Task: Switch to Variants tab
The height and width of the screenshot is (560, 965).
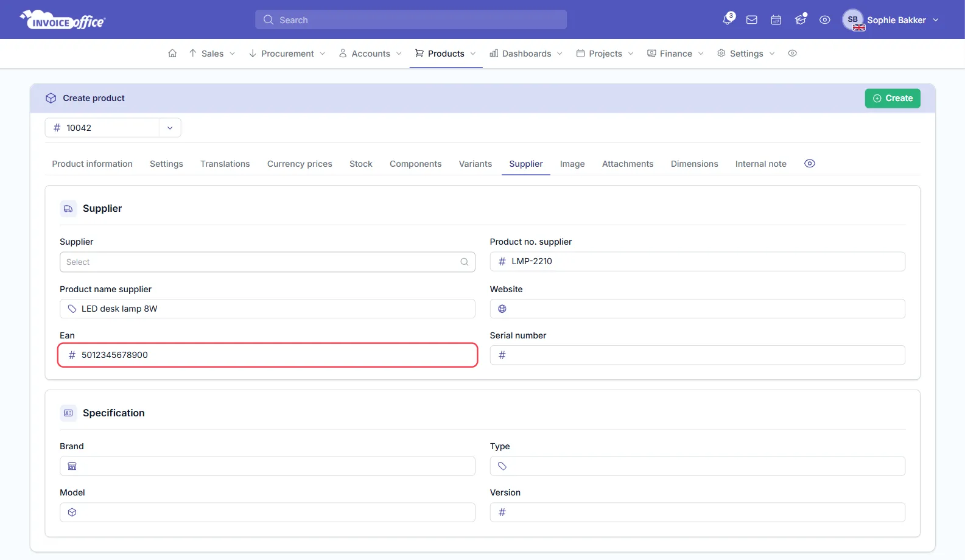Action: [x=475, y=164]
